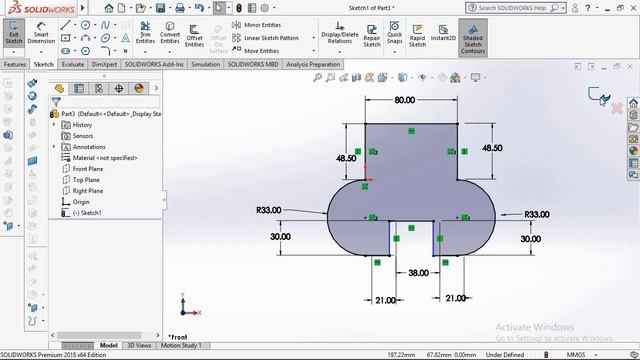640x360 pixels.
Task: Click Mirror Entities
Action: (257, 25)
